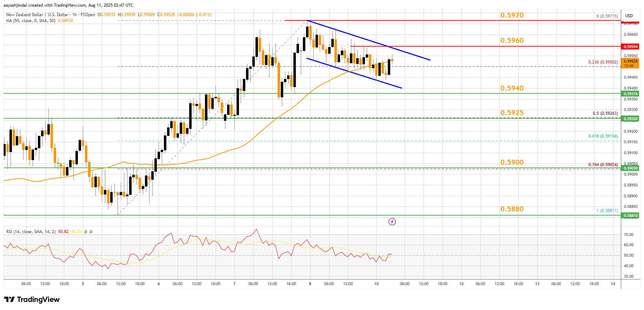Click the RSI moving average value 48.55
644x310 pixels.
tap(76, 232)
